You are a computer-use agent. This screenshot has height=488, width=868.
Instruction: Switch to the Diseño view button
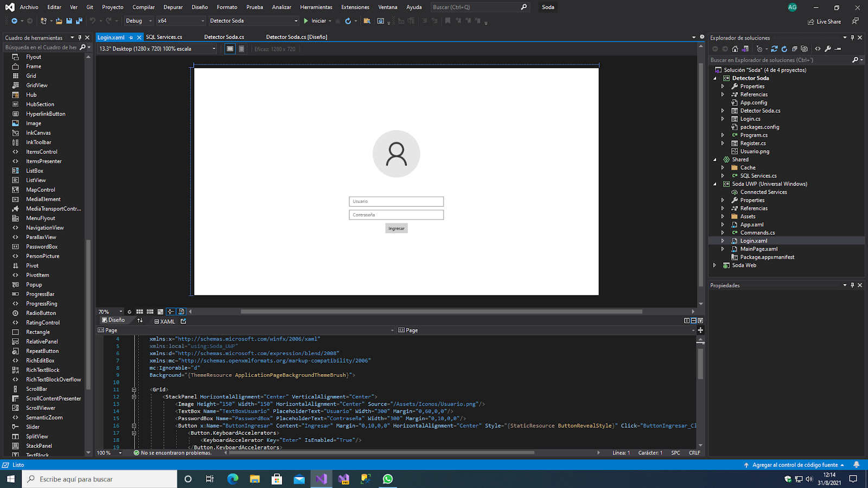[113, 320]
